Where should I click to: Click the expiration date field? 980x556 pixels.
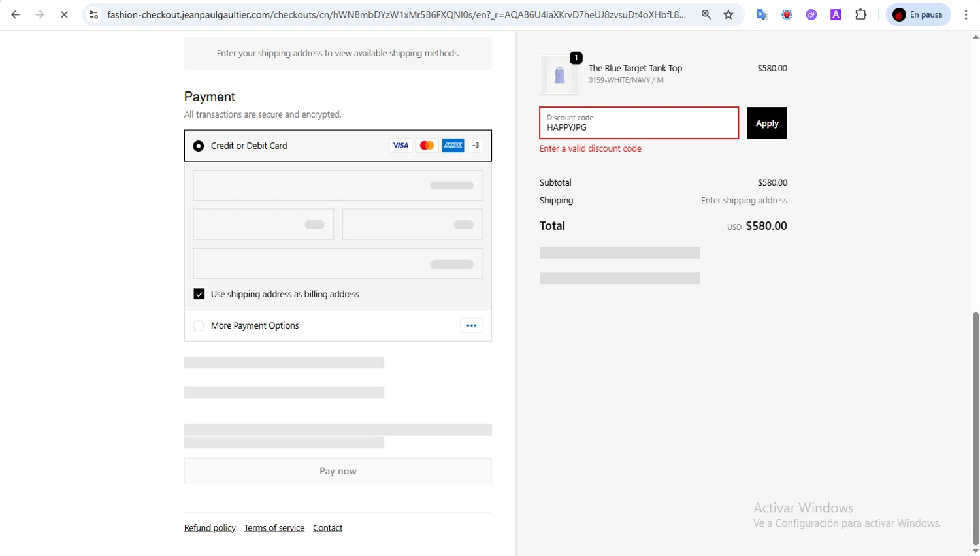tap(263, 225)
